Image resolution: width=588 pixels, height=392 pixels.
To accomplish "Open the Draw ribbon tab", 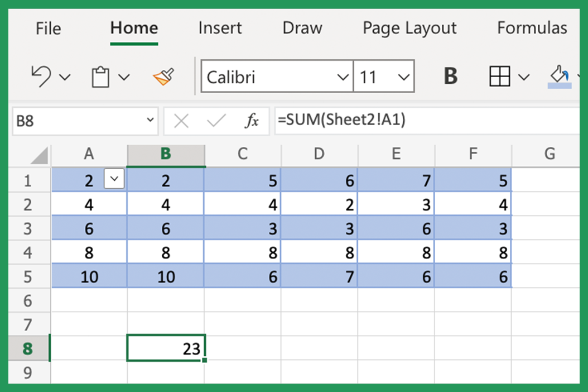I will 302,28.
